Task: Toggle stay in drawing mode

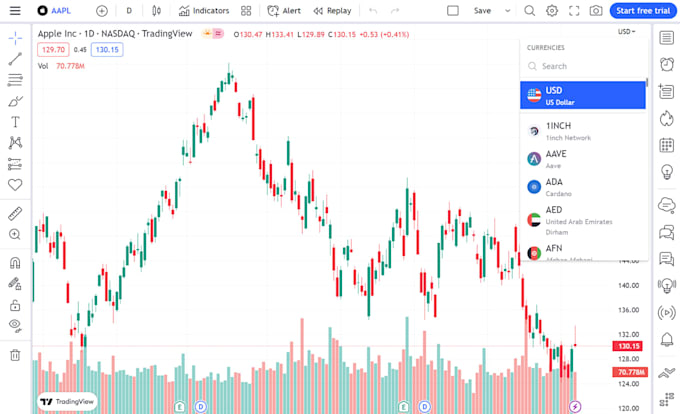Action: pyautogui.click(x=15, y=284)
